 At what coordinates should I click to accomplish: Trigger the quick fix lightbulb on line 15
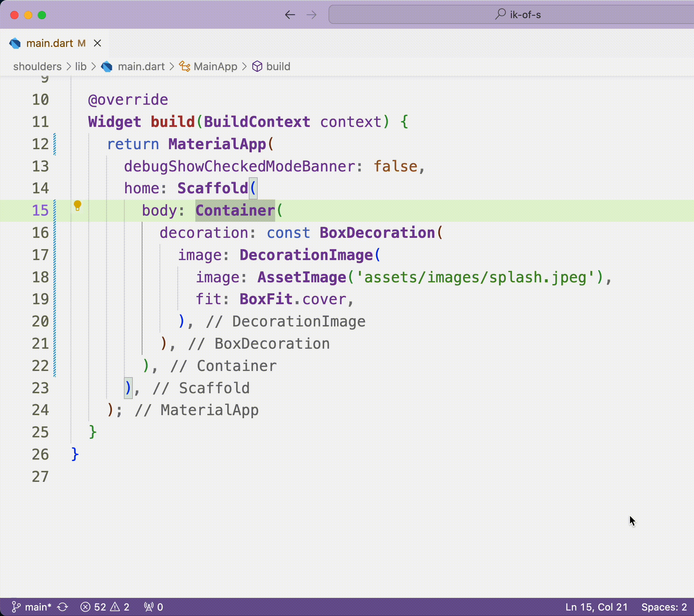coord(77,206)
